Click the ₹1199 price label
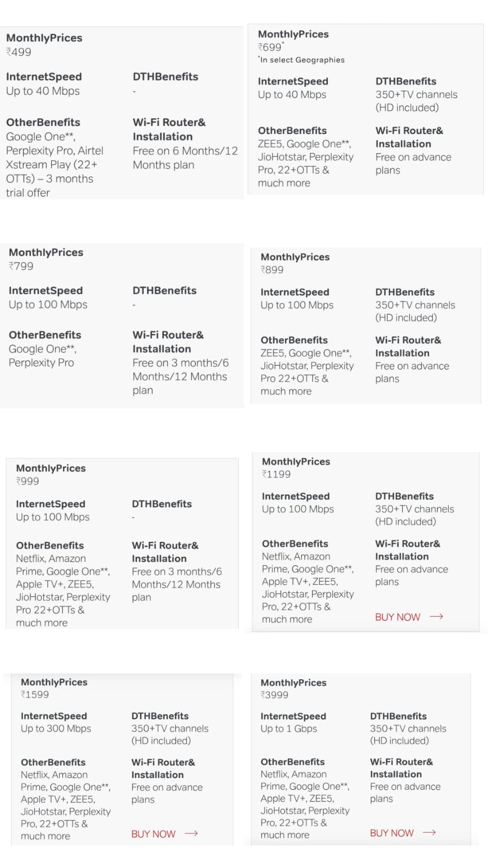 point(276,474)
